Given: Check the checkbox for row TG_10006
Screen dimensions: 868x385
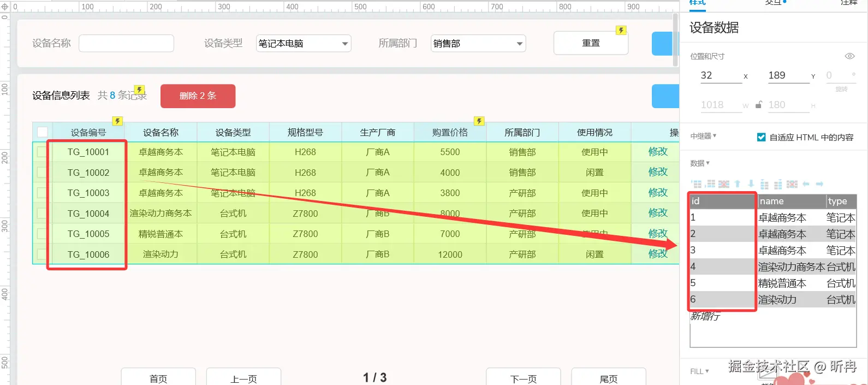Looking at the screenshot, I should pos(42,254).
